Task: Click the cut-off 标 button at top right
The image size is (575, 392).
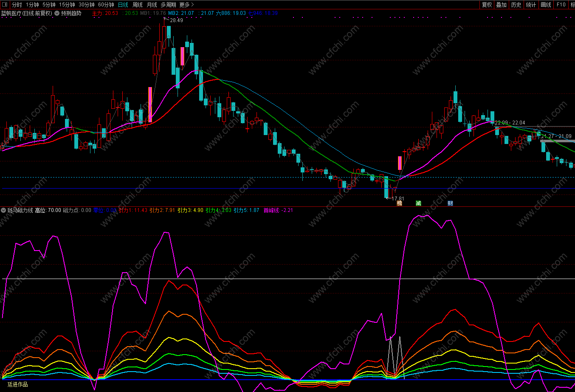Action: tap(572, 5)
